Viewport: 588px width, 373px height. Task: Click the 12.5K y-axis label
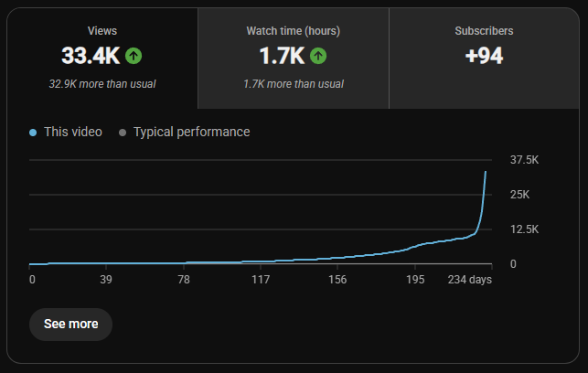coord(524,229)
